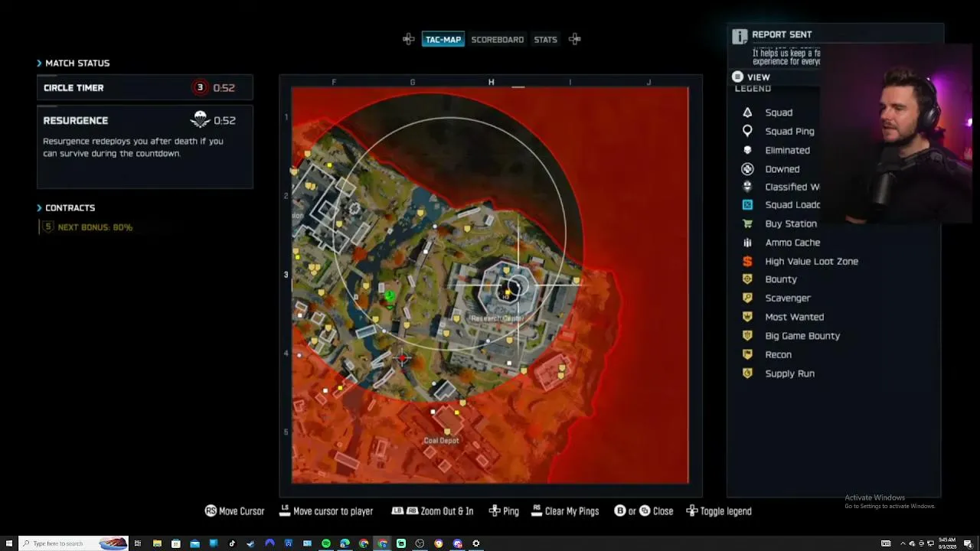Select the Squad legend label
The width and height of the screenshot is (980, 551).
[x=779, y=112]
